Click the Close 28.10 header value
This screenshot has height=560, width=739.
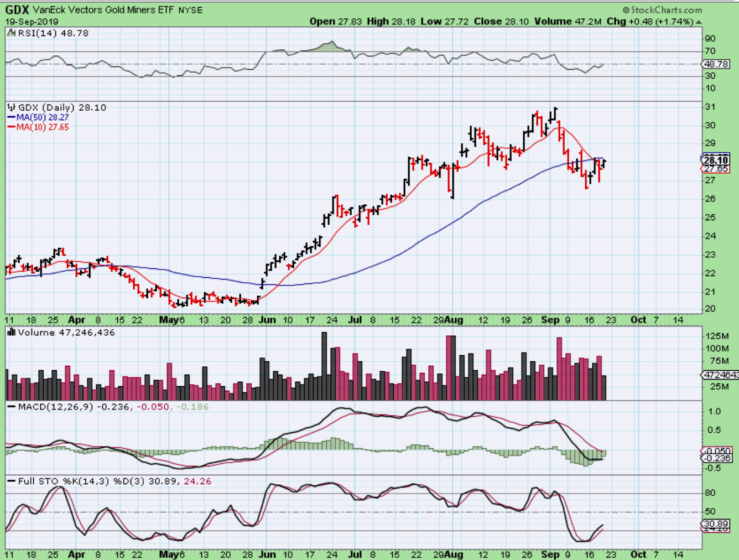click(501, 22)
